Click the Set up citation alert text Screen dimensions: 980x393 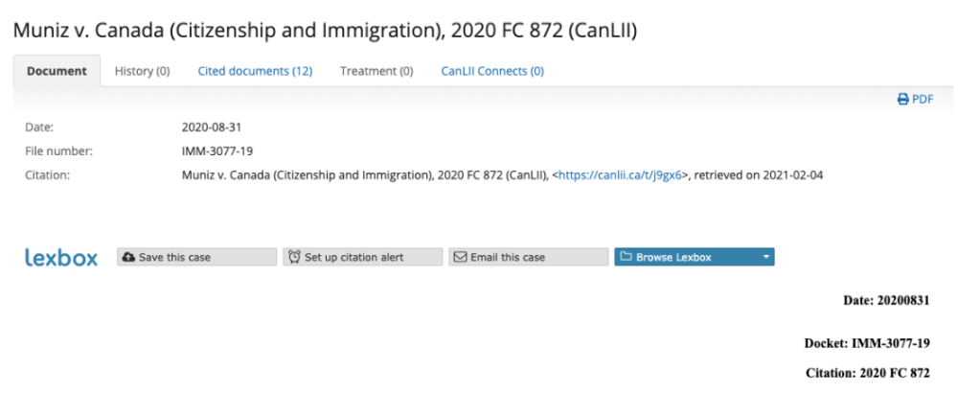354,257
